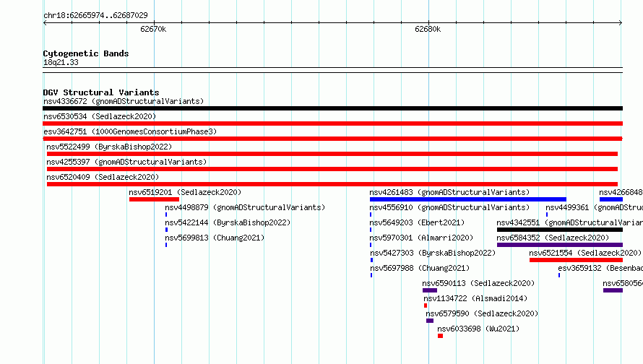
Task: Click nsv4498879 gnomADStructuralVariants label
Action: coord(245,207)
